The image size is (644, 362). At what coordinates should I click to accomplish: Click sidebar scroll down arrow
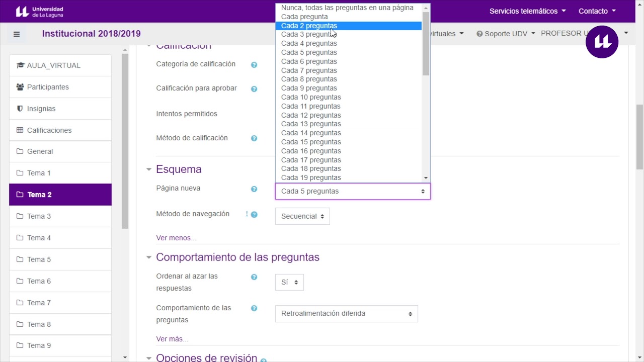pos(125,357)
